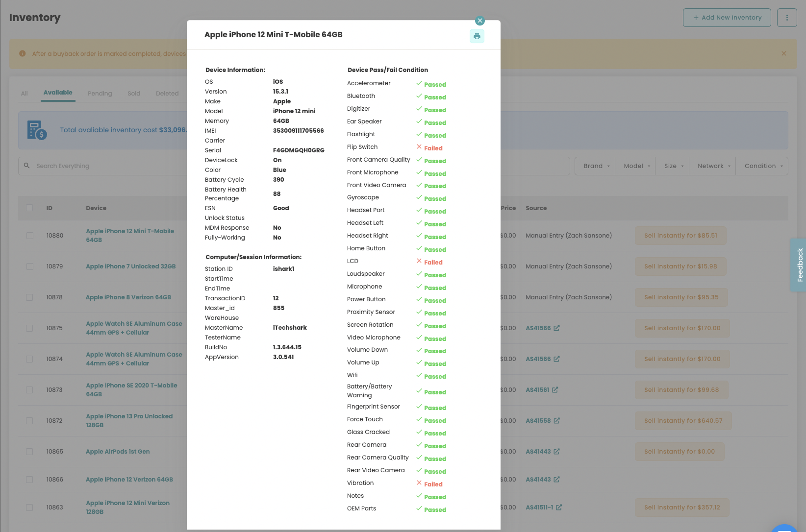
Task: Select the IMEI value 353009111705566
Action: pos(299,131)
